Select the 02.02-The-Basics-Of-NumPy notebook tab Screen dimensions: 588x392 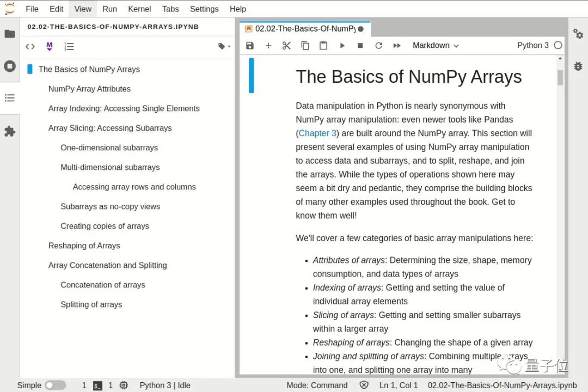pyautogui.click(x=305, y=29)
